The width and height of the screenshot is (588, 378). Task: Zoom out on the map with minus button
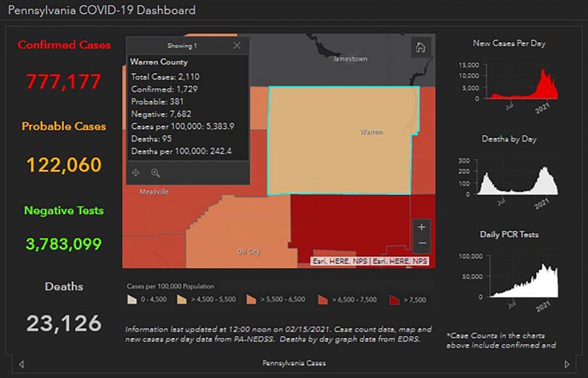421,243
